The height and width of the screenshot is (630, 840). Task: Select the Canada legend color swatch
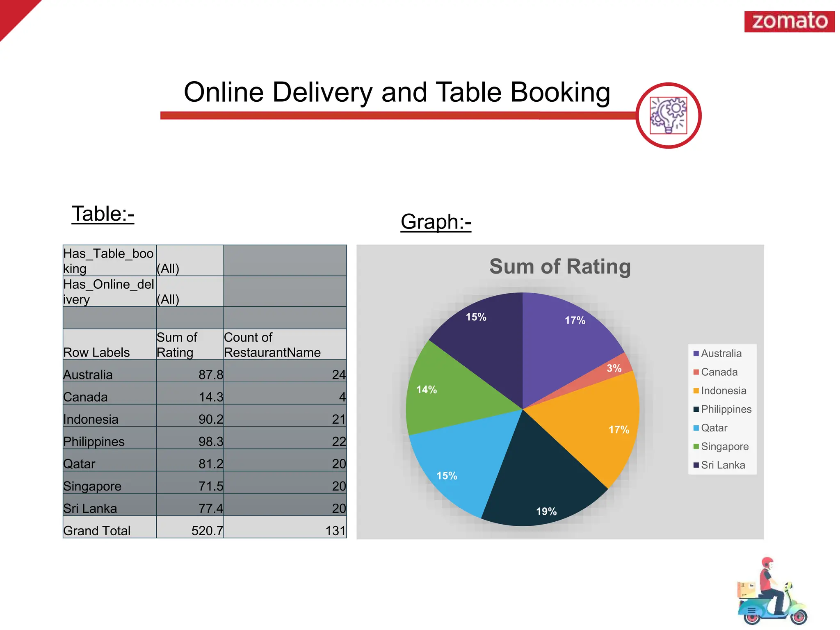click(x=696, y=372)
